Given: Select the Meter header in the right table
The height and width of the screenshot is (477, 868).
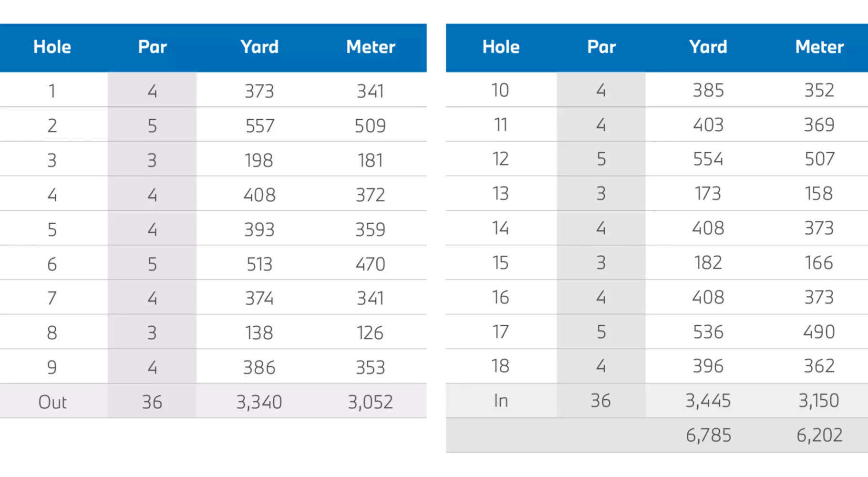Looking at the screenshot, I should tap(819, 47).
